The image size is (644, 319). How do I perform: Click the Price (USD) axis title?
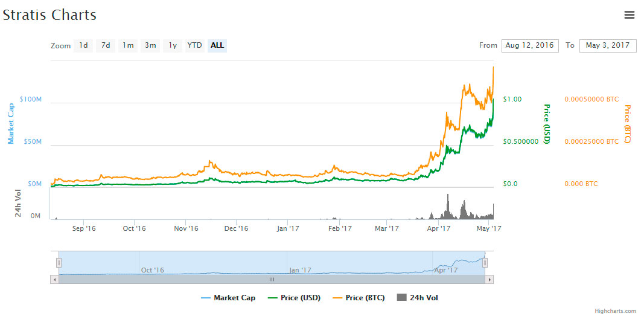tap(546, 124)
